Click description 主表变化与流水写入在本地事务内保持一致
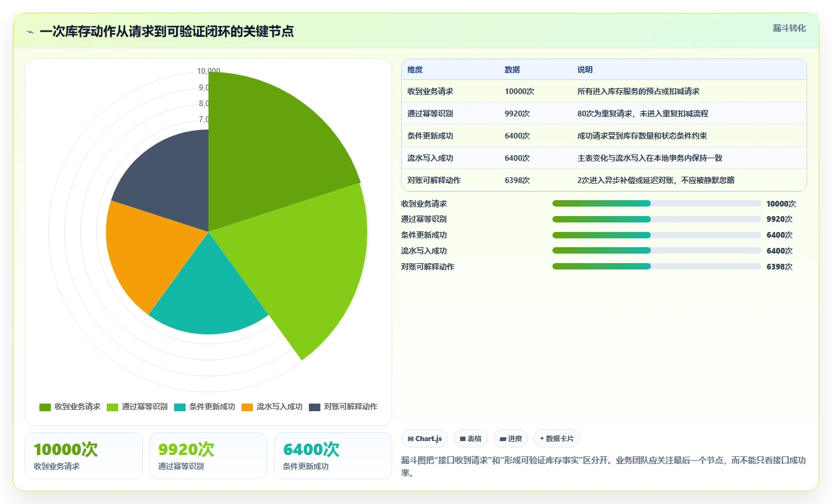Screen dimensions: 832x504 click(650, 158)
